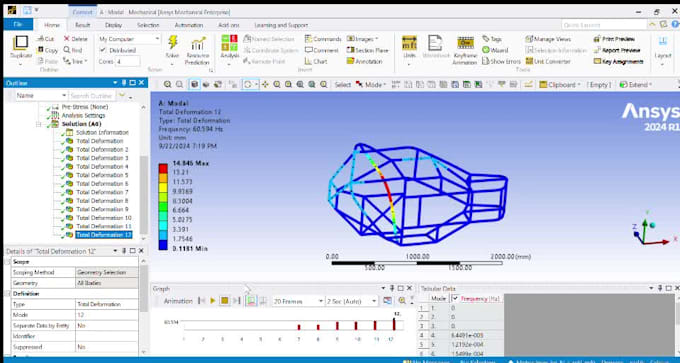Click the dark blue legend color band
The width and height of the screenshot is (680, 363).
coord(163,245)
